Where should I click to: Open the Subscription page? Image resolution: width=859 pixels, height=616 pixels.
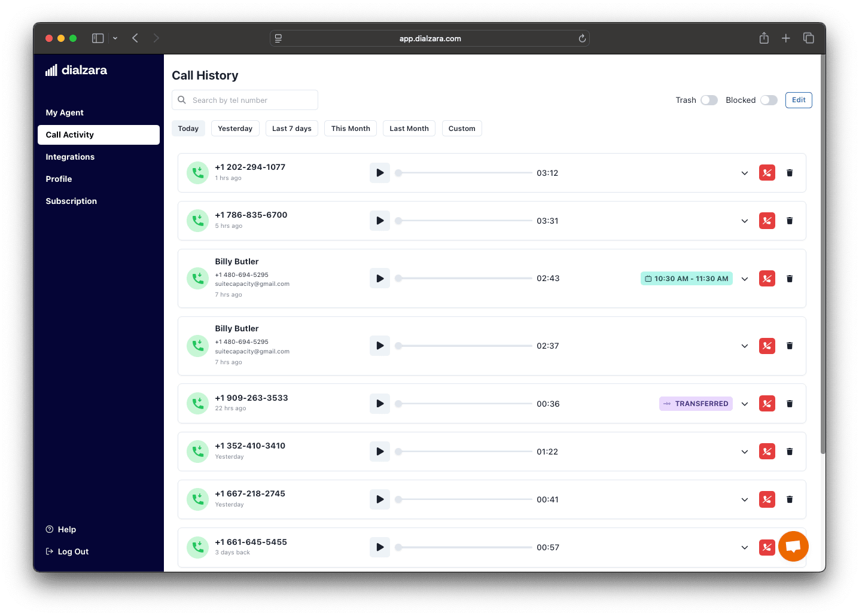(71, 201)
